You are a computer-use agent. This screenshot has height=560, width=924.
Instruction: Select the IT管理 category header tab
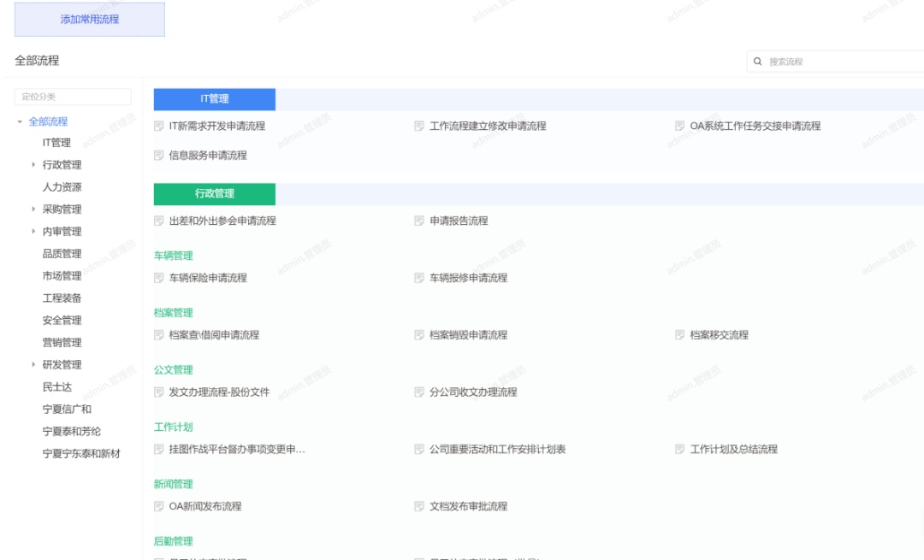tap(215, 99)
